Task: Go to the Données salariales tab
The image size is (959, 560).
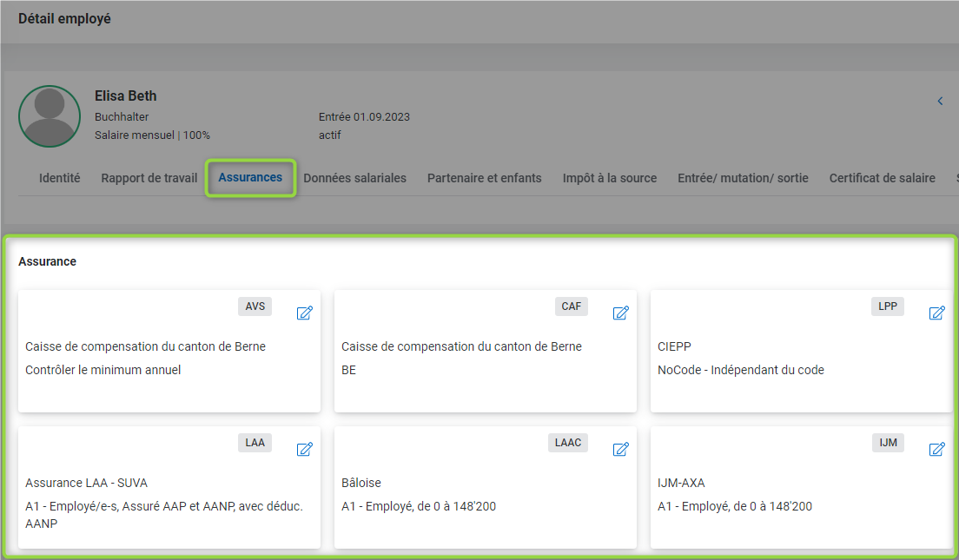Action: tap(354, 178)
